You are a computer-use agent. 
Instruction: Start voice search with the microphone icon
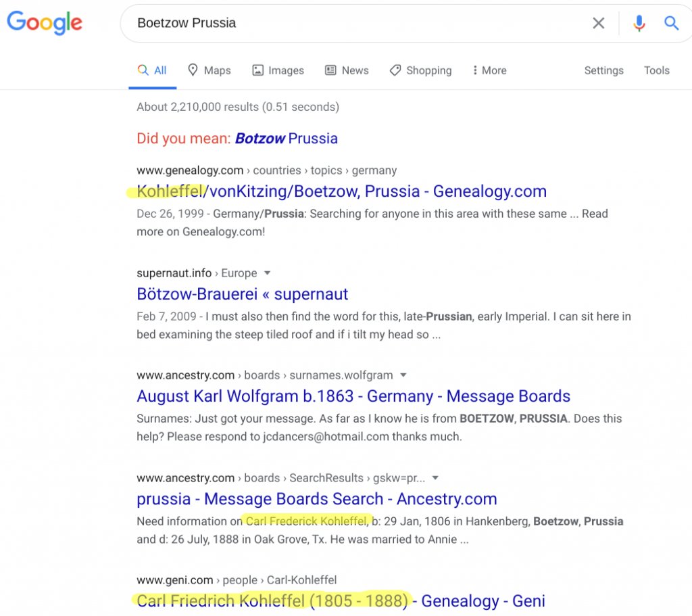click(x=639, y=23)
